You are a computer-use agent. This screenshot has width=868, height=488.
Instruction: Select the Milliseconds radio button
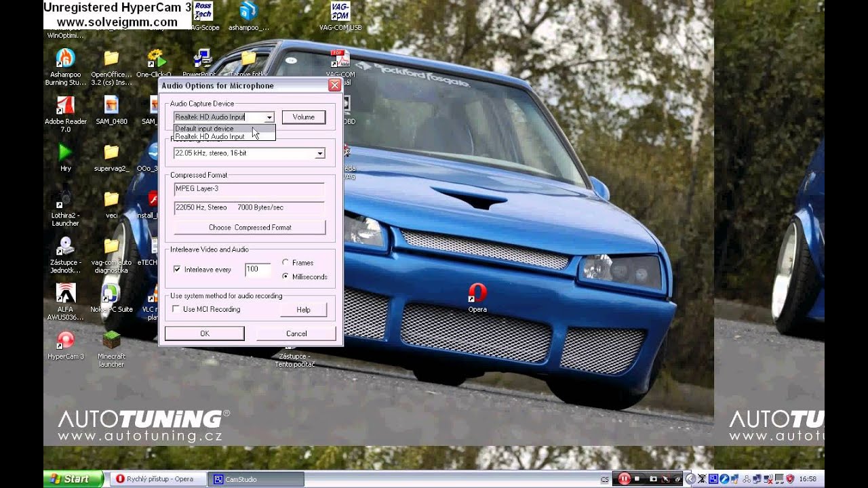[x=285, y=277]
